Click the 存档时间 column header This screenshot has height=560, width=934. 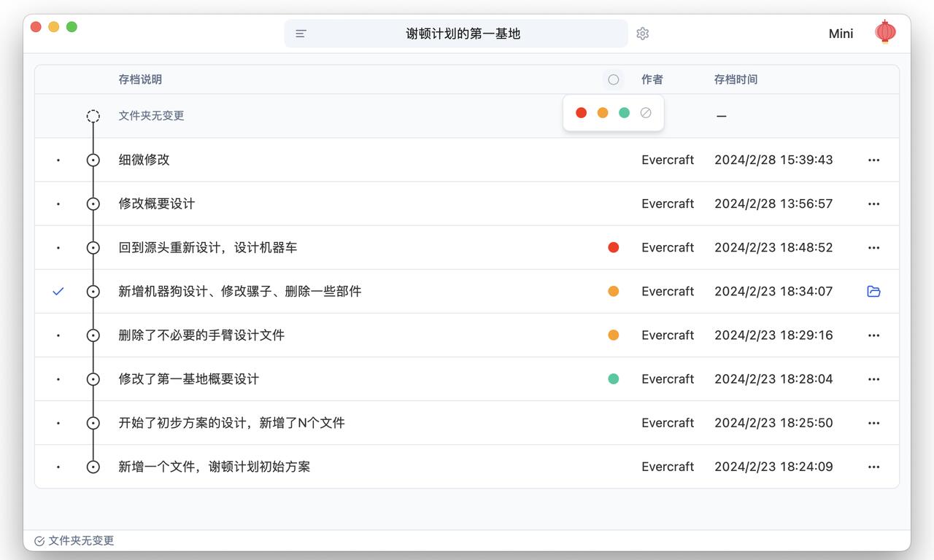click(736, 79)
